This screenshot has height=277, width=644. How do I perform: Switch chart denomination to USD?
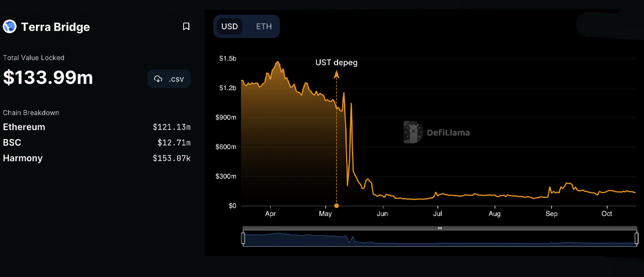[229, 27]
